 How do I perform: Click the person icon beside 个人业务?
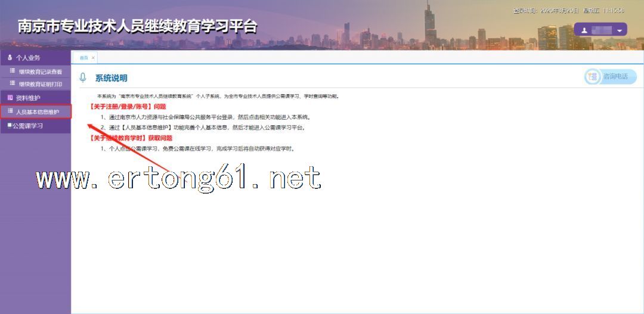pyautogui.click(x=10, y=58)
